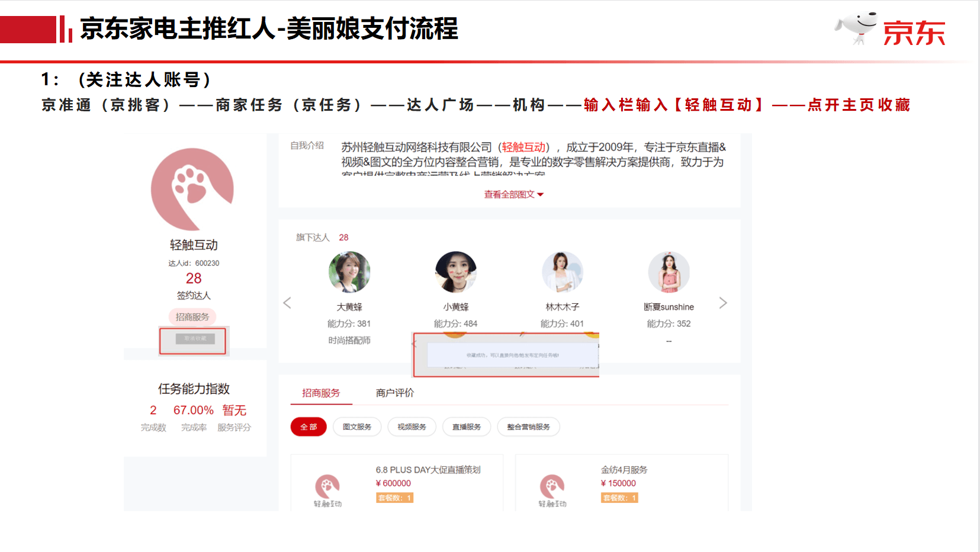Image resolution: width=980 pixels, height=552 pixels.
Task: Click price ¥ 600000
Action: 393,483
